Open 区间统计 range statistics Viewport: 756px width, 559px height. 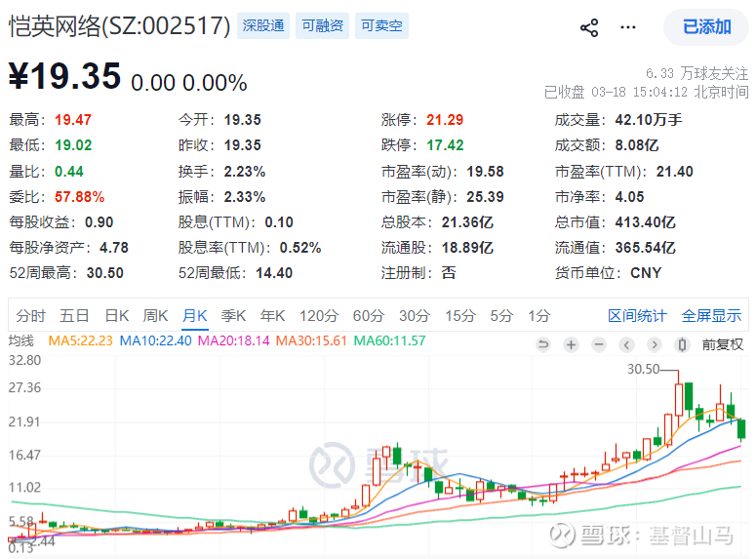tap(637, 316)
